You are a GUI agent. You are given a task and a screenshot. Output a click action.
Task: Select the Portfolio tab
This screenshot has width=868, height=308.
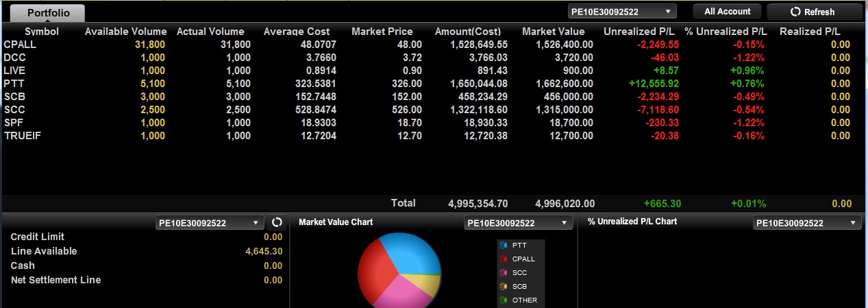pyautogui.click(x=48, y=12)
